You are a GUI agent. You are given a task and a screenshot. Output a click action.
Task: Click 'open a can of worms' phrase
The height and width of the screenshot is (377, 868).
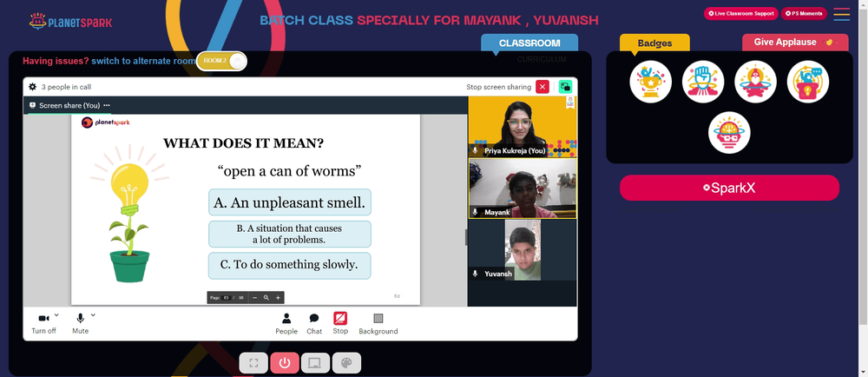coord(290,171)
